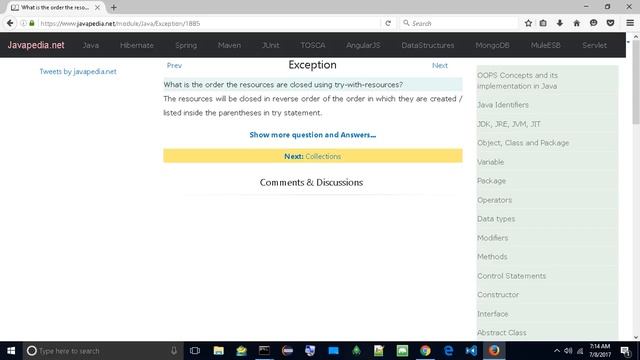Open the 'Data types' sidebar topic
Screen dimensions: 640x360
coord(496,219)
